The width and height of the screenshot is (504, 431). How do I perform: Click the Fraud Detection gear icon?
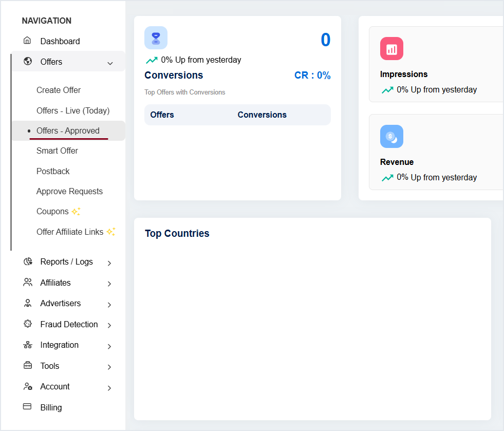click(x=28, y=324)
